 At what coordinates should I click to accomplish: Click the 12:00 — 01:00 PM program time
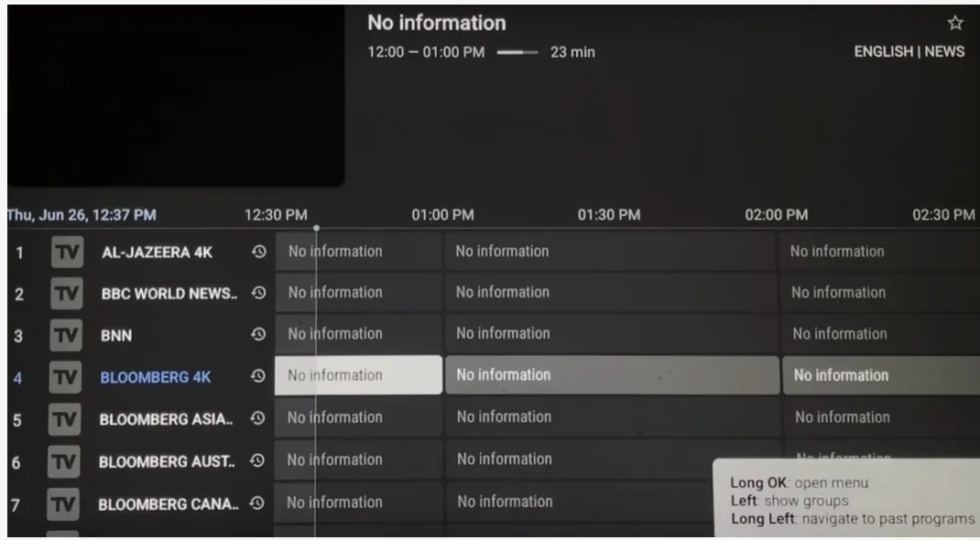pos(426,52)
